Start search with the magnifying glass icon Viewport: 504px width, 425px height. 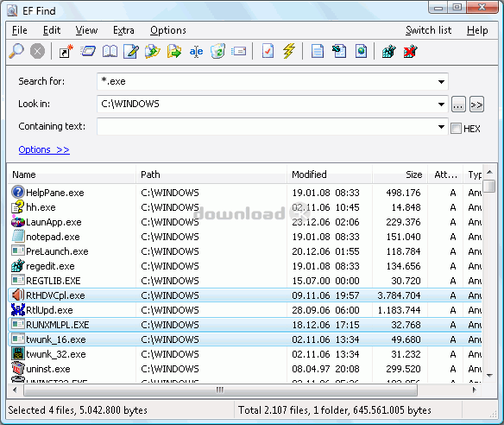tap(16, 51)
